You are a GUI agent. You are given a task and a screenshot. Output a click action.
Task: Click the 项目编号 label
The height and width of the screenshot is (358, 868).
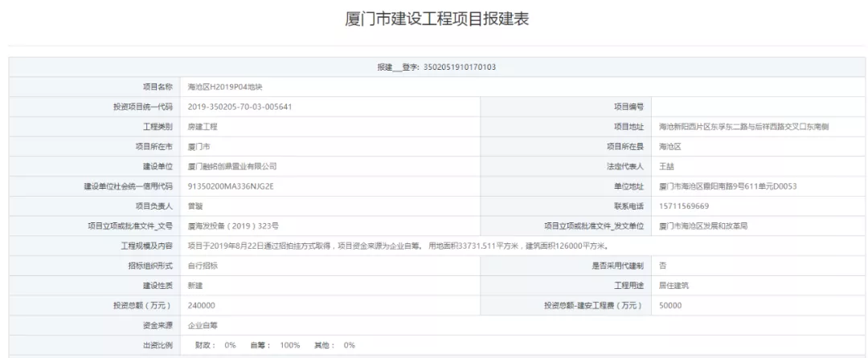(x=628, y=108)
